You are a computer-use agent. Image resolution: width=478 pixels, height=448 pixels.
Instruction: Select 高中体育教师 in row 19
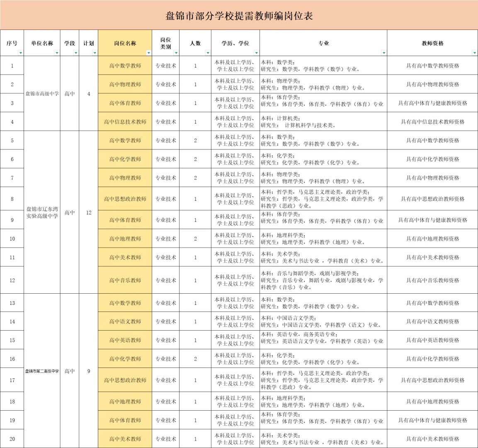(125, 420)
